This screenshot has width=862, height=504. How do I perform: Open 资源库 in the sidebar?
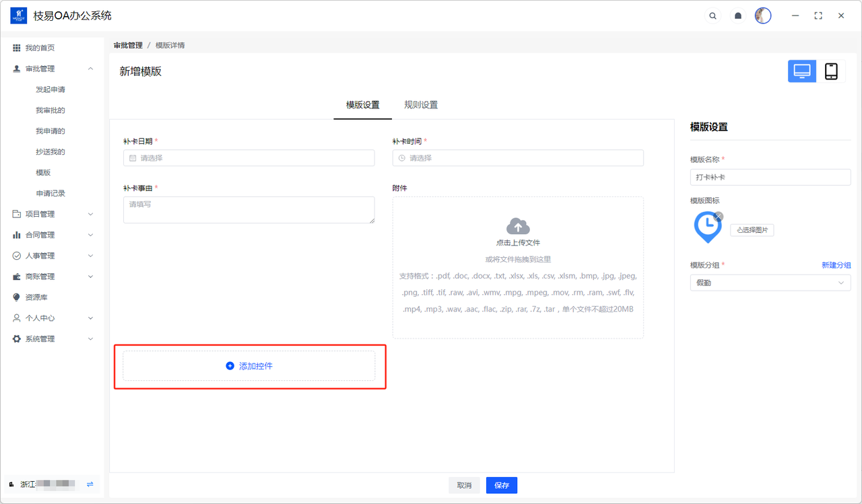tap(36, 297)
